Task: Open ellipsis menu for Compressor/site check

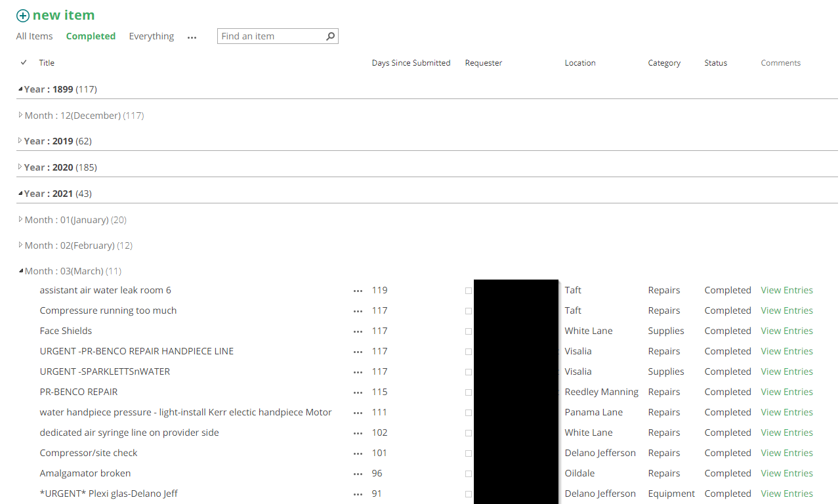Action: pyautogui.click(x=358, y=452)
